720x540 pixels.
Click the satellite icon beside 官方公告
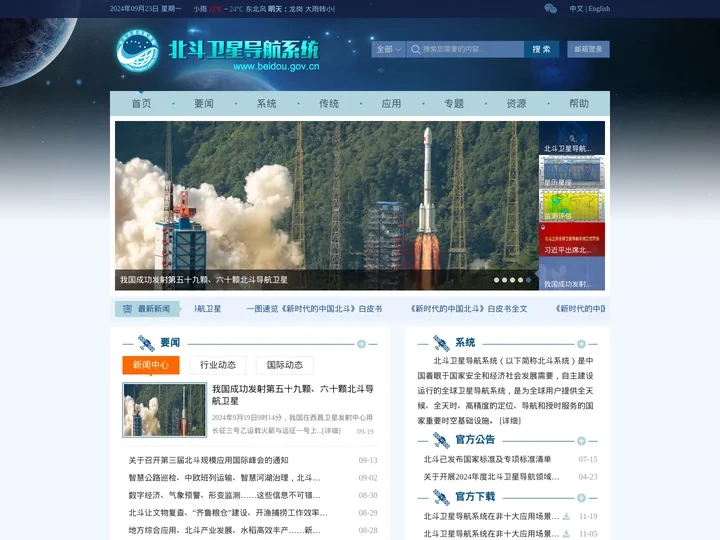441,440
